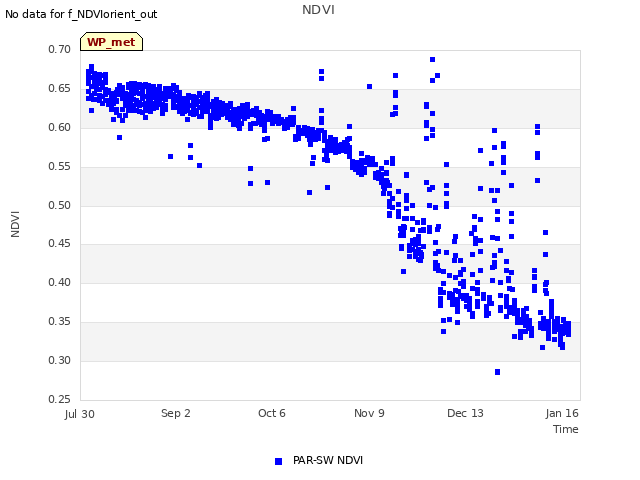640x480 pixels.
Task: Click the Dec 13 date tick label
Action: click(465, 413)
